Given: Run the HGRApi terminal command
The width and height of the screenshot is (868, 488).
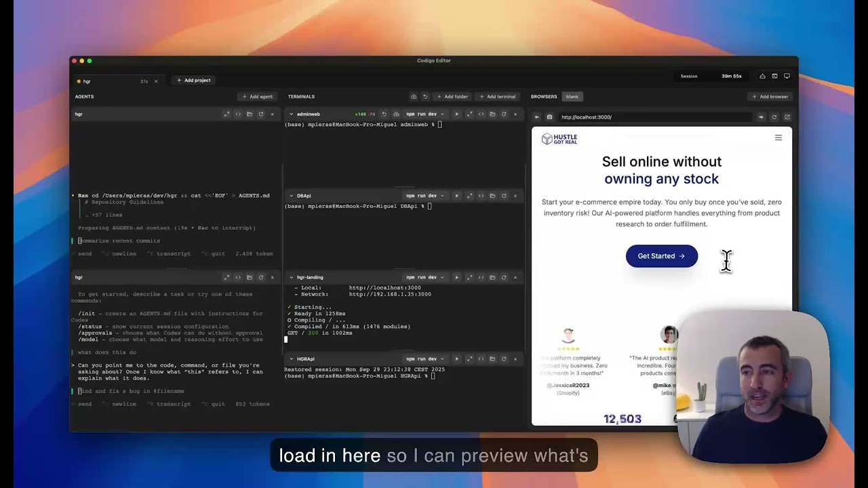Looking at the screenshot, I should point(456,359).
